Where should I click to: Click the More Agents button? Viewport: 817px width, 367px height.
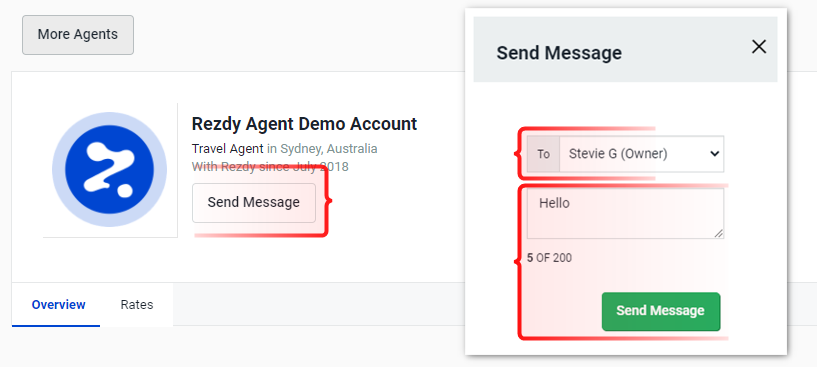78,34
